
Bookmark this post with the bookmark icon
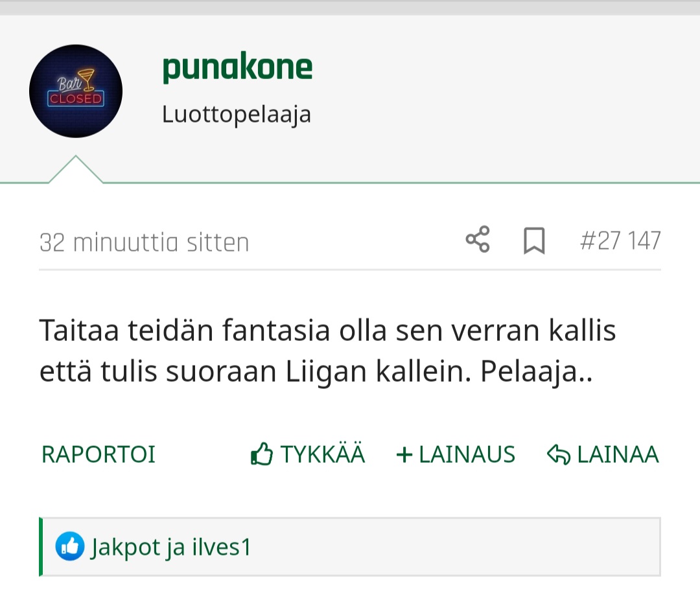[x=534, y=240]
